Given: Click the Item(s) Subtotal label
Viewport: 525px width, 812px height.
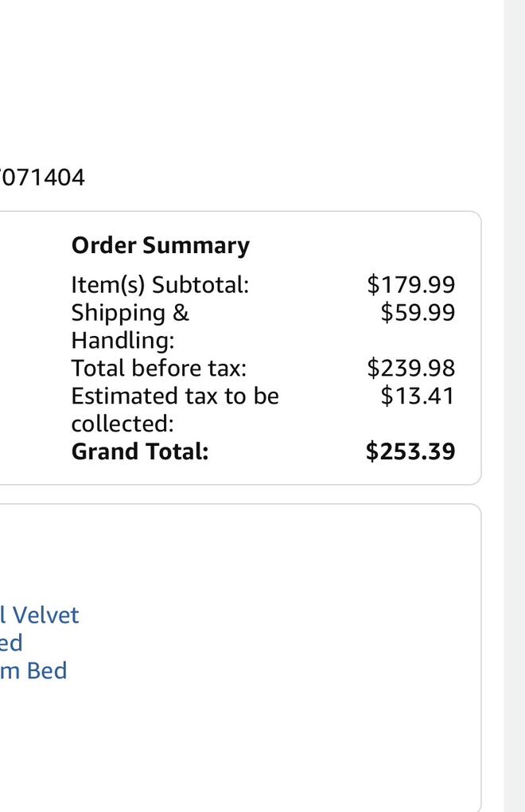Looking at the screenshot, I should [x=160, y=285].
